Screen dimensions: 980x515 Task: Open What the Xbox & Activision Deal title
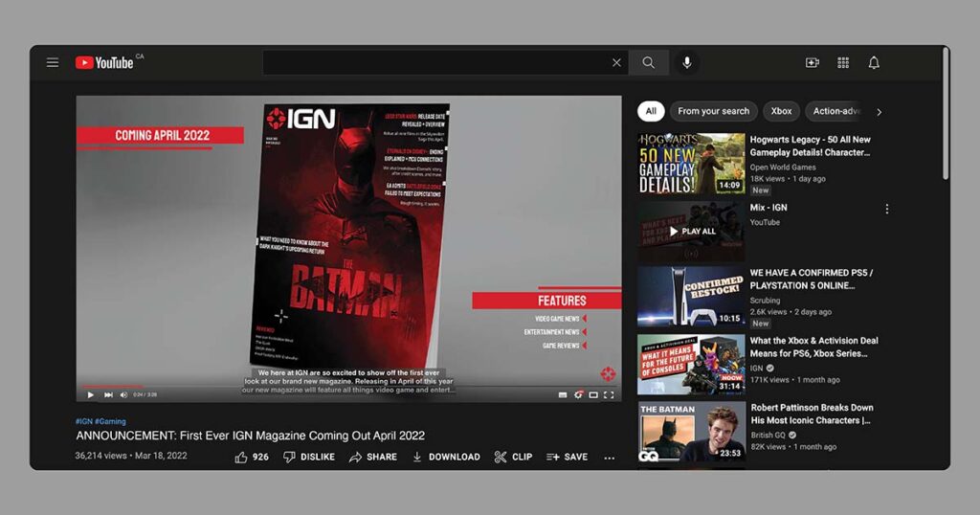pyautogui.click(x=813, y=347)
